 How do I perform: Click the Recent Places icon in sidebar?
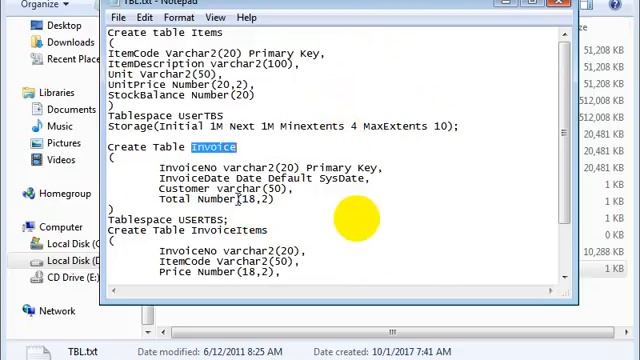coord(37,59)
